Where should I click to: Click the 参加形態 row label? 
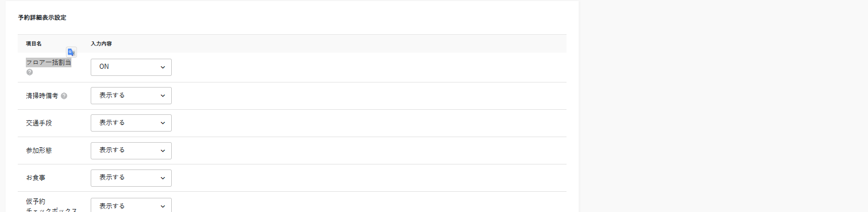[x=39, y=150]
